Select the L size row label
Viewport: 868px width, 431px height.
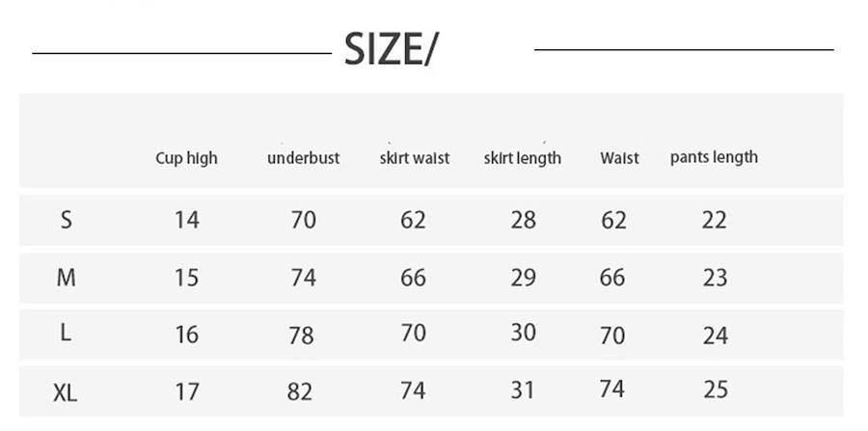pos(66,333)
